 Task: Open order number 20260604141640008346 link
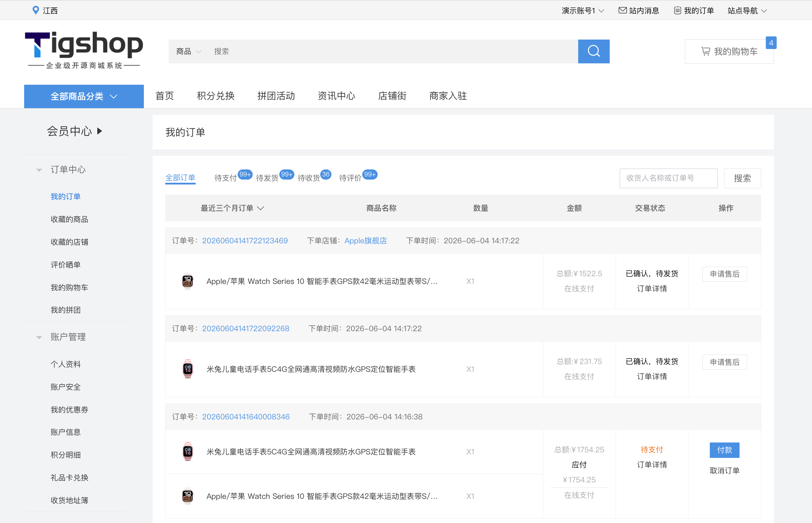246,417
